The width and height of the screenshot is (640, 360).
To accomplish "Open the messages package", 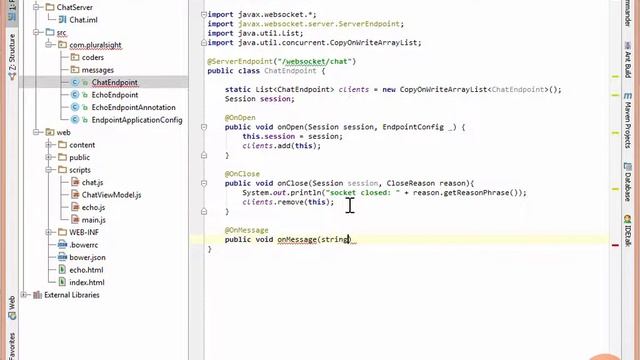I will click(98, 70).
